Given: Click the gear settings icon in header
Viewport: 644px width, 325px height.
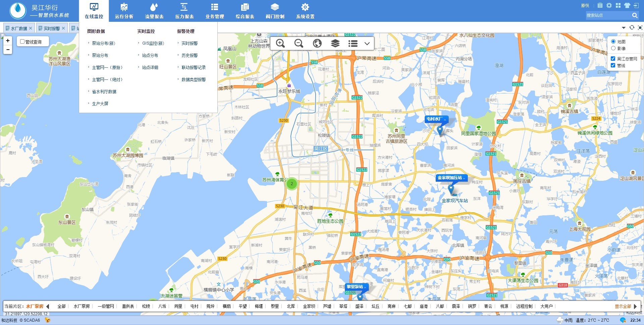Looking at the screenshot, I should tap(609, 5).
